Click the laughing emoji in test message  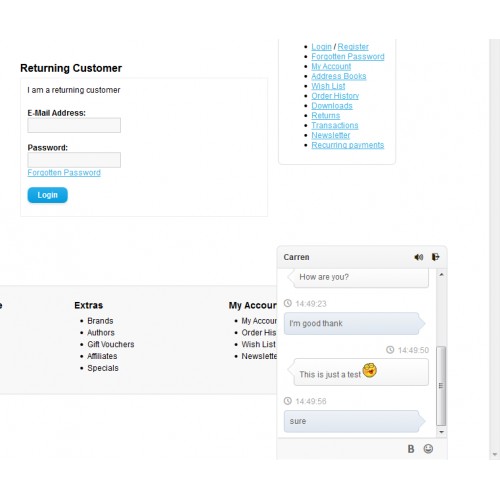tap(370, 370)
